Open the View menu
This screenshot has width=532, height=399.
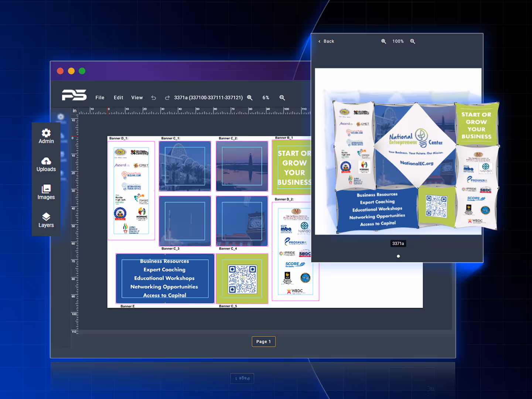tap(137, 98)
